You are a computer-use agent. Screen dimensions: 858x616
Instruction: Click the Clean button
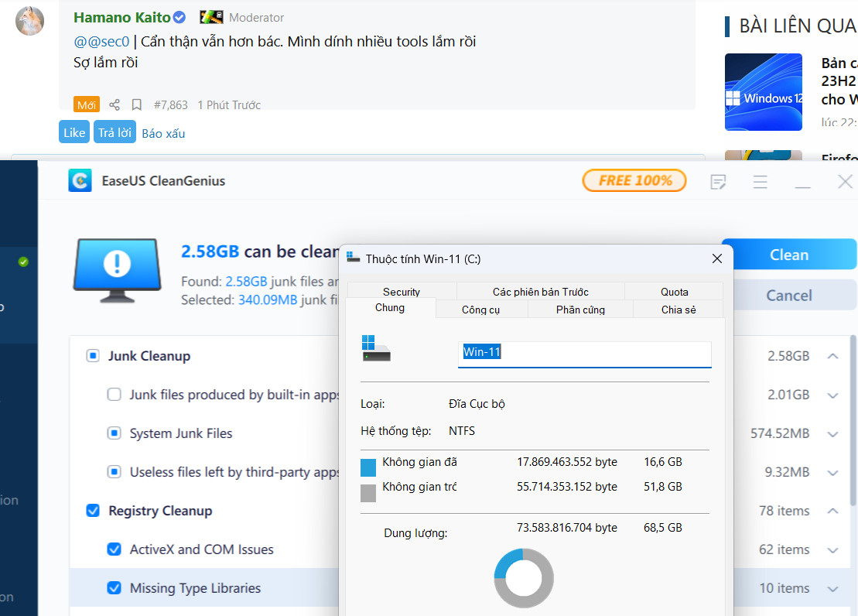pos(789,255)
